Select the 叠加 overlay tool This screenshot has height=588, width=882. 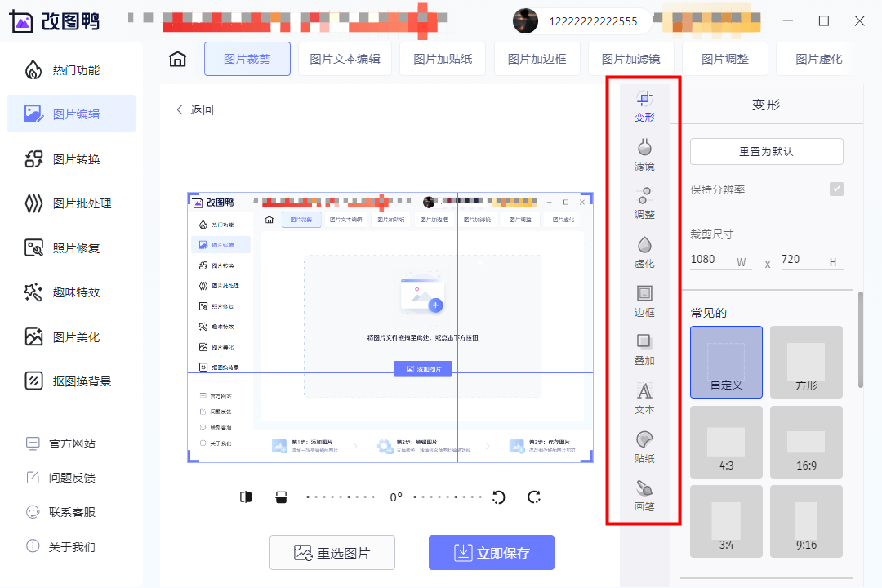(644, 350)
